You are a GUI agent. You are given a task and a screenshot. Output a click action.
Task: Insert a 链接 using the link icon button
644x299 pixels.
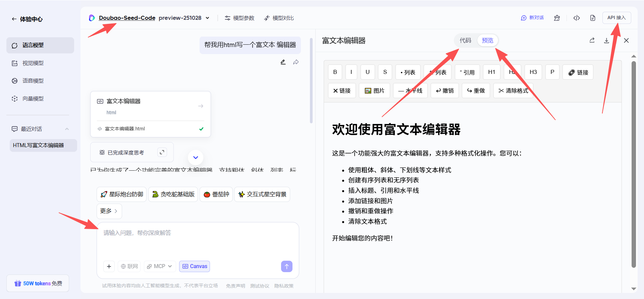pos(578,72)
